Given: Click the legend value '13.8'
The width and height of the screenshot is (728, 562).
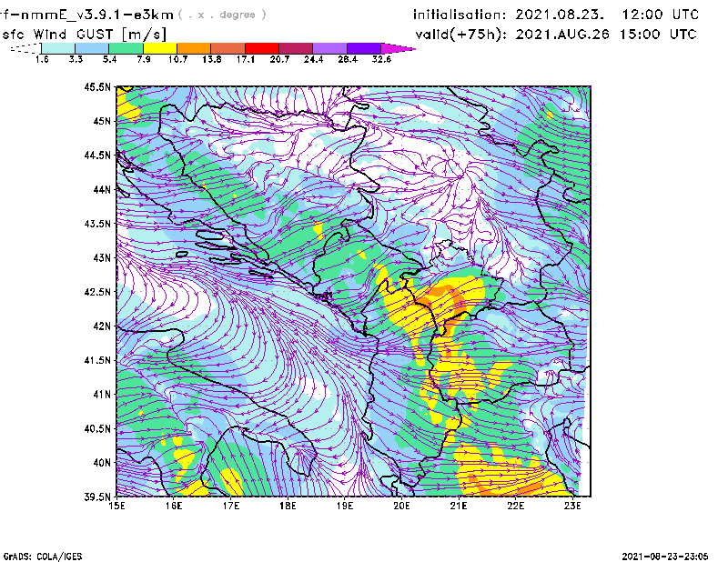Looking at the screenshot, I should click(x=212, y=59).
